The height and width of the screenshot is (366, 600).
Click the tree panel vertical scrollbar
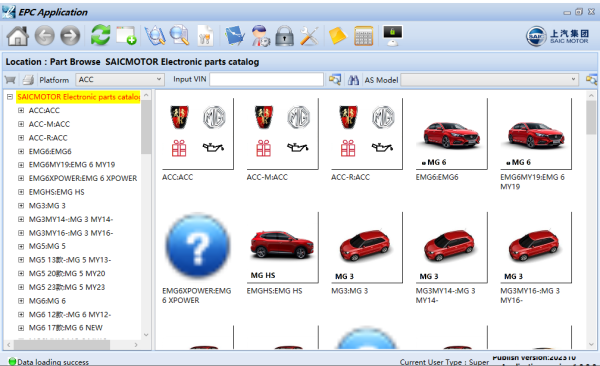(x=146, y=126)
